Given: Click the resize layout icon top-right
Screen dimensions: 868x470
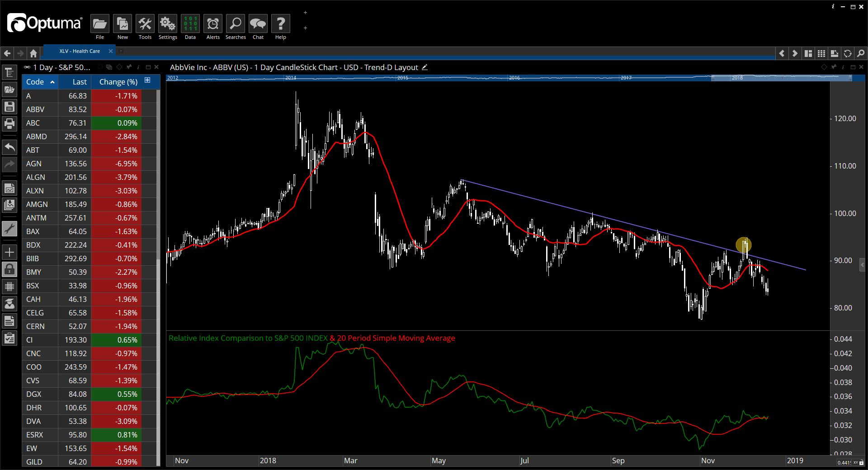Looking at the screenshot, I should coord(835,53).
